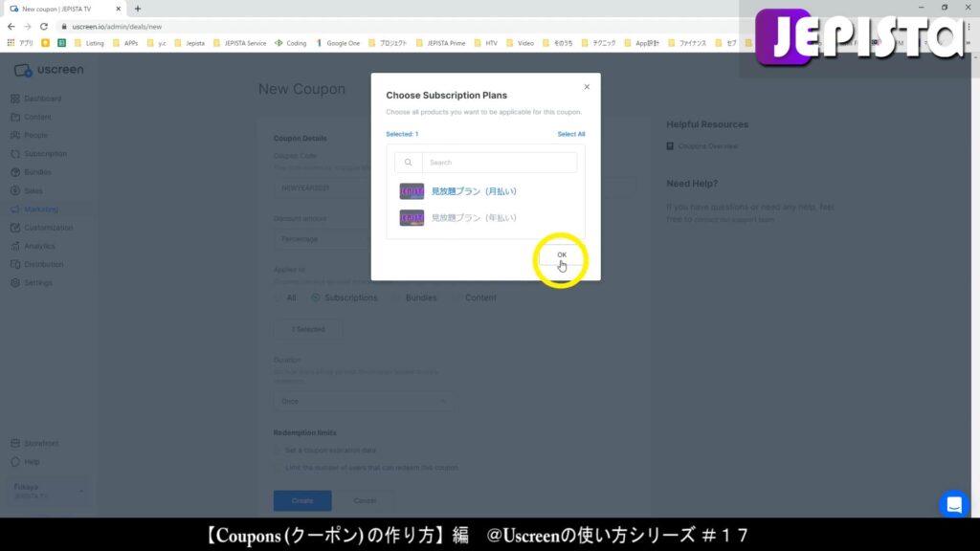The width and height of the screenshot is (980, 551).
Task: Open the Help sidebar icon
Action: (15, 462)
